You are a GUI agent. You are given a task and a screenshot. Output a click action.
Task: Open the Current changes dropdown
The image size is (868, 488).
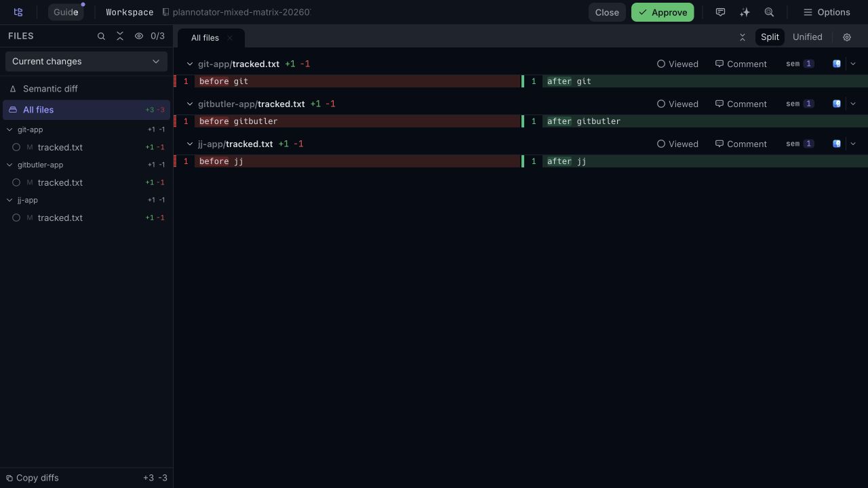coord(86,61)
